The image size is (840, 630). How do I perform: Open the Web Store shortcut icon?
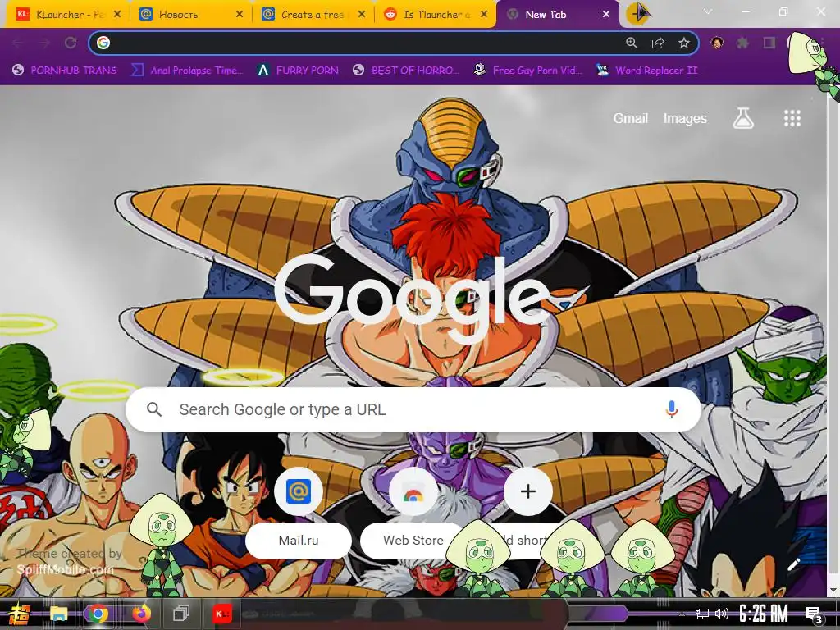[x=413, y=491]
